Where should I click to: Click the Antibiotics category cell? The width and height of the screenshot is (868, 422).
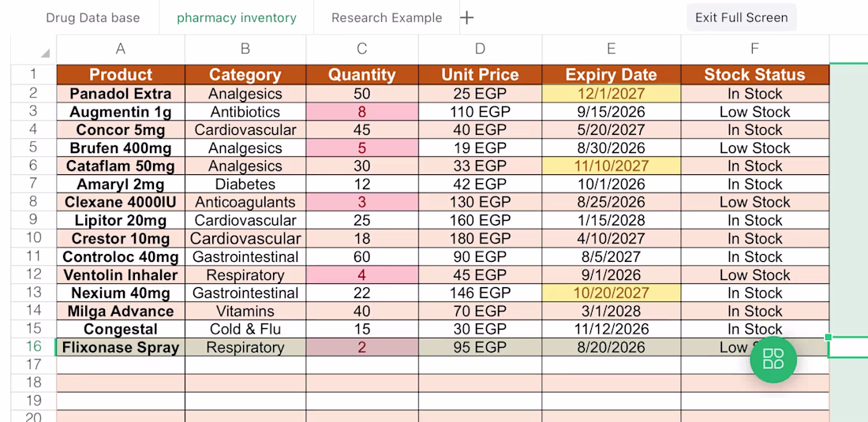(245, 112)
